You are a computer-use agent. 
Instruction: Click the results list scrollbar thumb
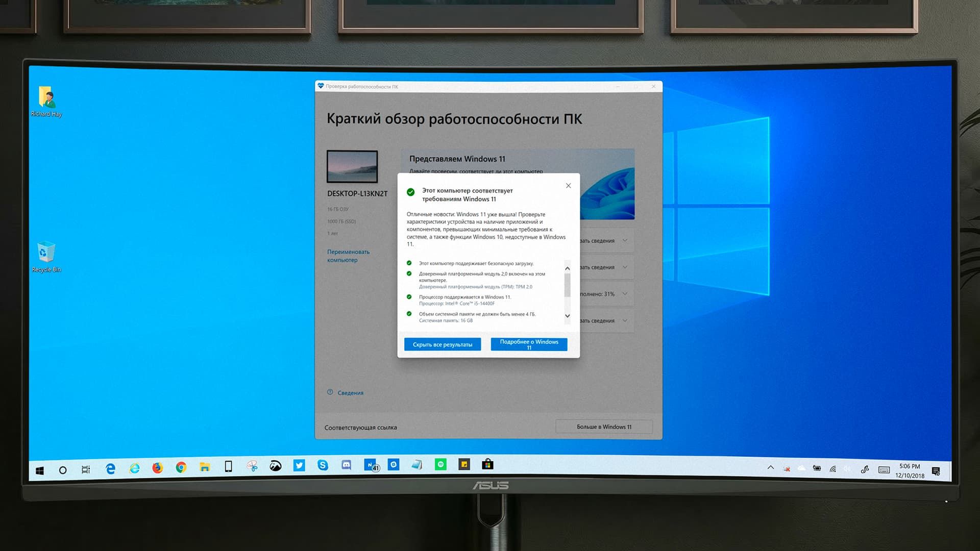pyautogui.click(x=567, y=285)
